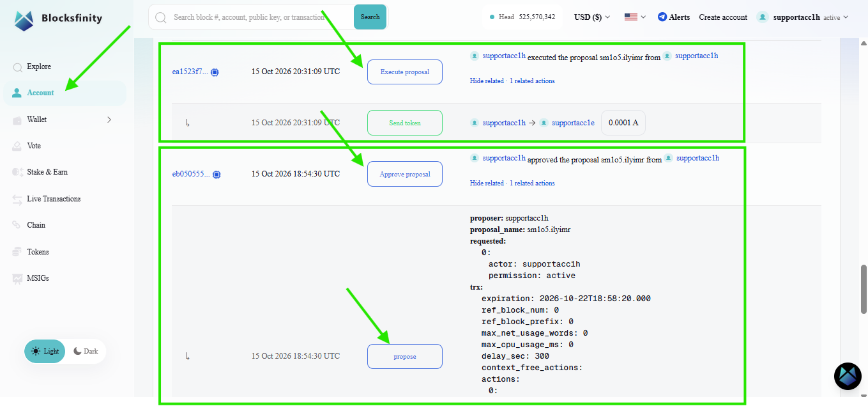This screenshot has height=406, width=868.
Task: Open supportacc1h sender in Send token row
Action: point(504,123)
